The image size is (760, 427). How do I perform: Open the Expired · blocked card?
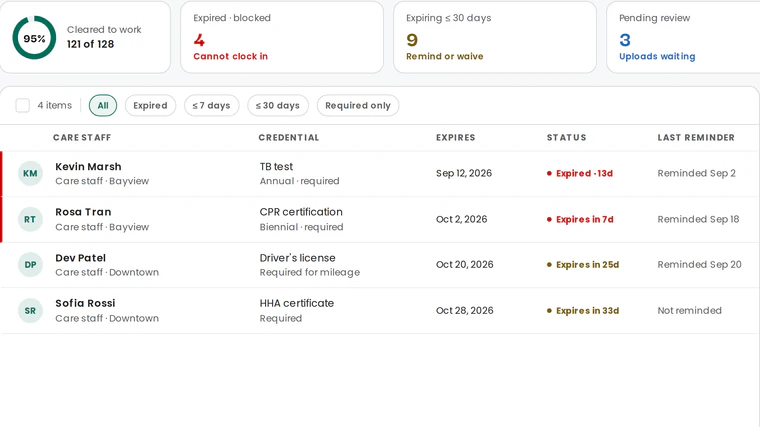[282, 37]
